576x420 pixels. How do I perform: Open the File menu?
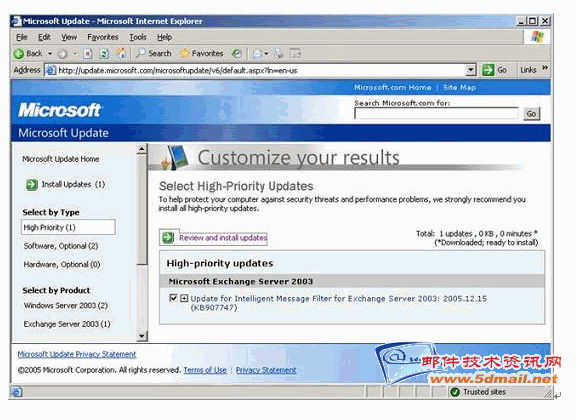pos(22,37)
